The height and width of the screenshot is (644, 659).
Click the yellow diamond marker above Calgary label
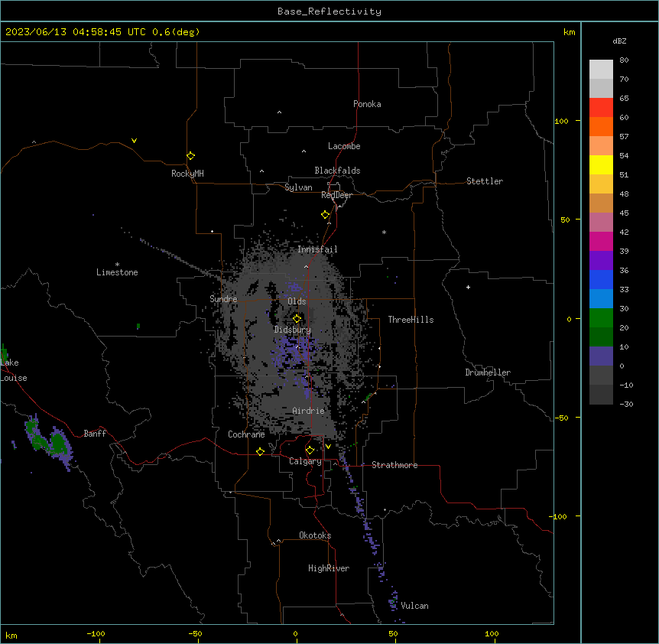[x=310, y=450]
